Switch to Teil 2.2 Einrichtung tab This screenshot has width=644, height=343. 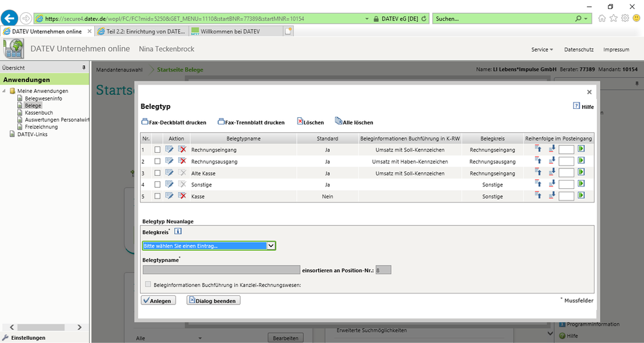(x=141, y=31)
